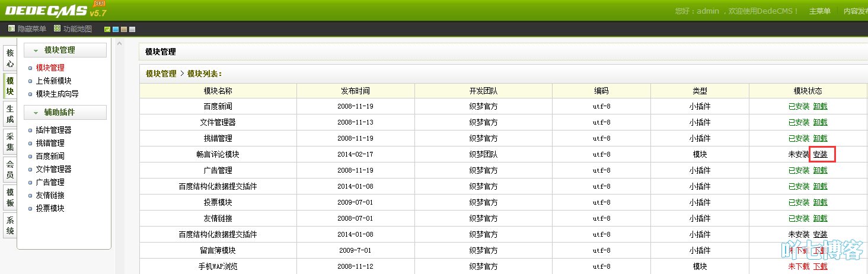Go to the 系统 vertical tab
The height and width of the screenshot is (274, 868).
10,225
